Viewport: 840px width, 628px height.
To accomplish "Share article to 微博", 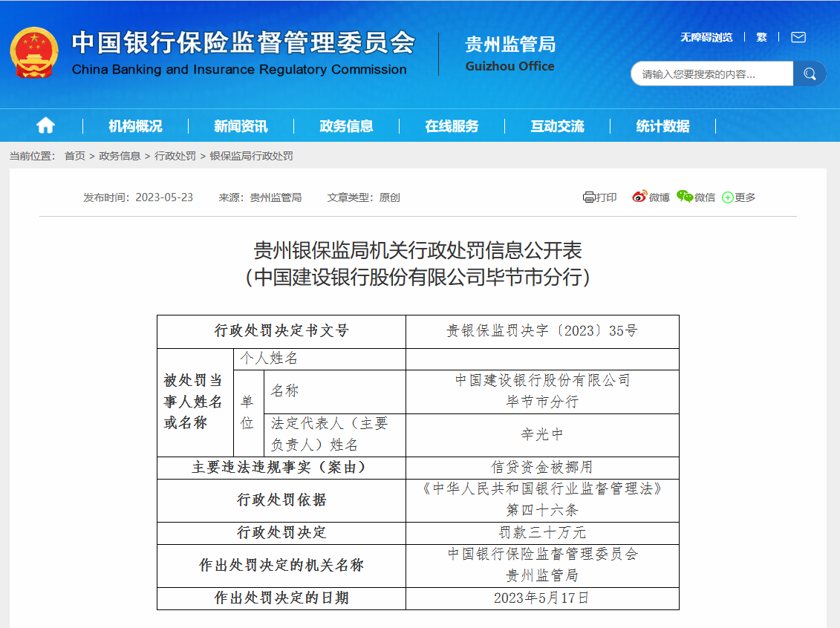I will [651, 197].
